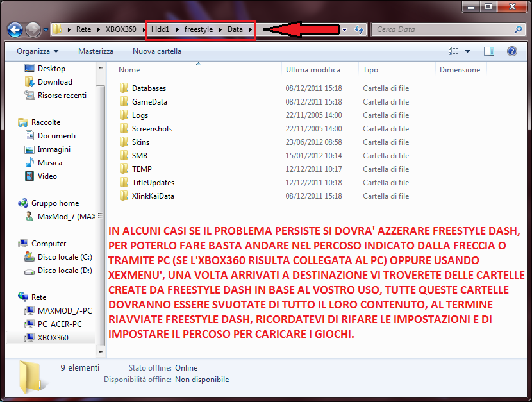Open the GameData folder

point(150,101)
